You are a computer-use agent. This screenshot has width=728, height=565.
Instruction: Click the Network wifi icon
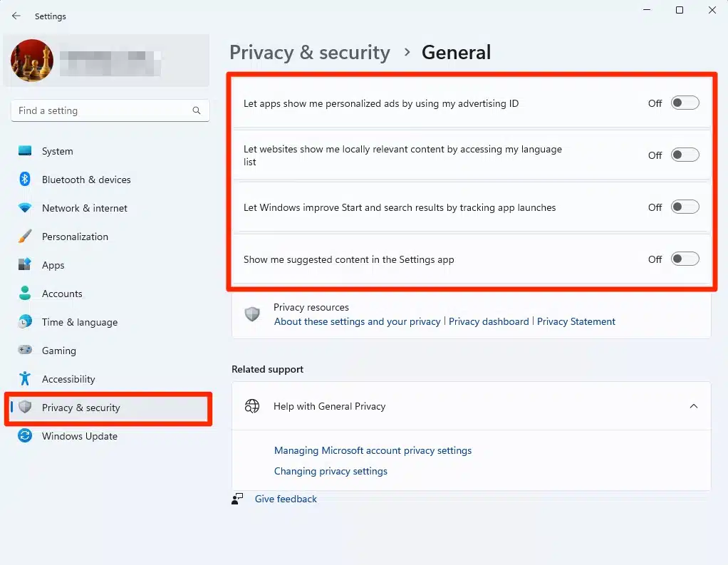(x=25, y=208)
